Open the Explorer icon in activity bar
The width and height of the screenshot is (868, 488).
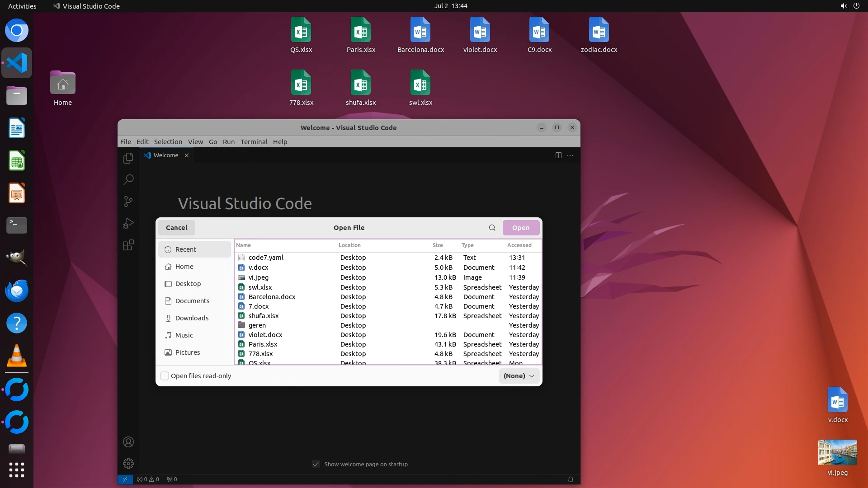point(128,158)
